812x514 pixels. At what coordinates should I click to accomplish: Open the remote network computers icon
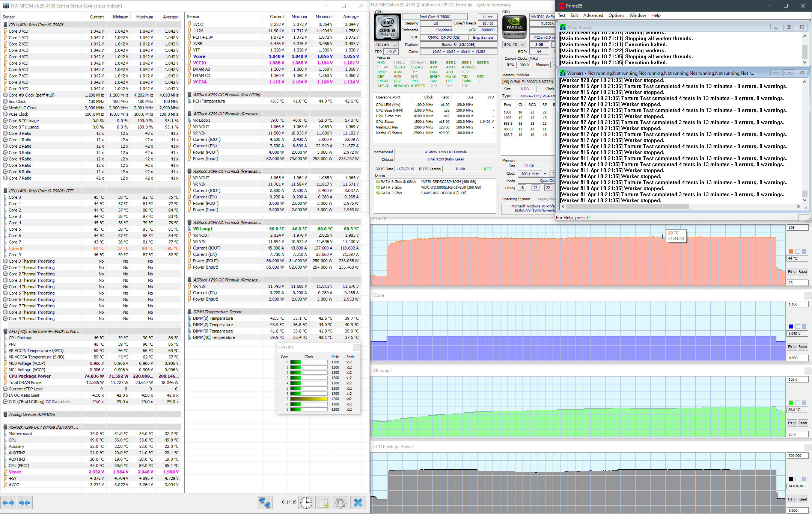264,503
